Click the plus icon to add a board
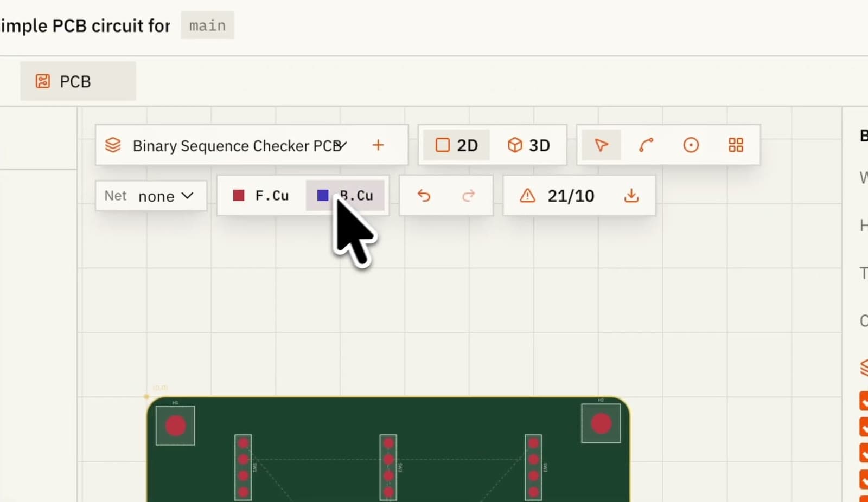868x502 pixels. pos(378,145)
